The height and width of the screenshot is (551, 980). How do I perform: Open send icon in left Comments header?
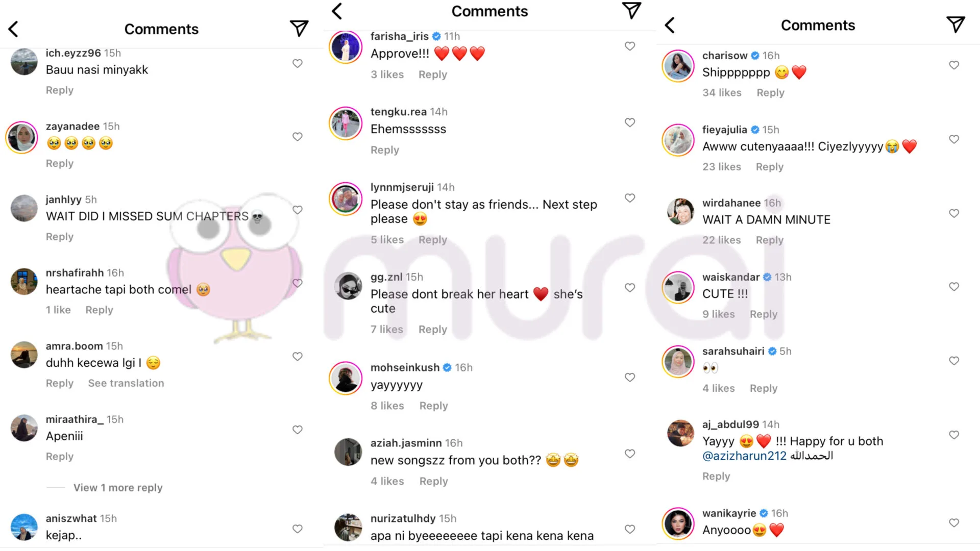click(299, 28)
